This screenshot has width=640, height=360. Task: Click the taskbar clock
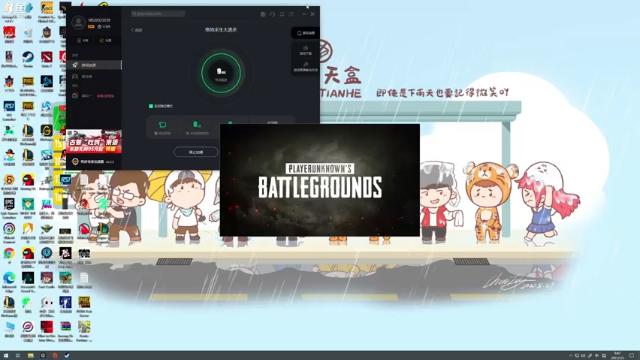(618, 356)
